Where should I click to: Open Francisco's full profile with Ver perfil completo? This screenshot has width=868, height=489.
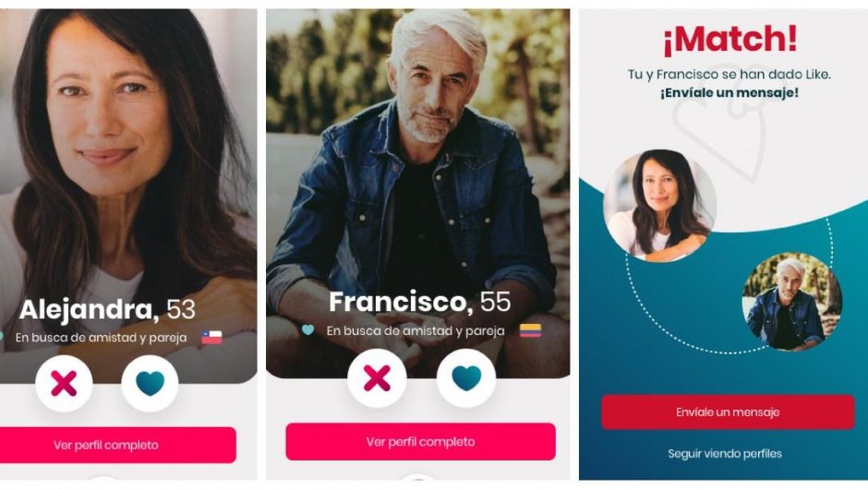click(421, 441)
